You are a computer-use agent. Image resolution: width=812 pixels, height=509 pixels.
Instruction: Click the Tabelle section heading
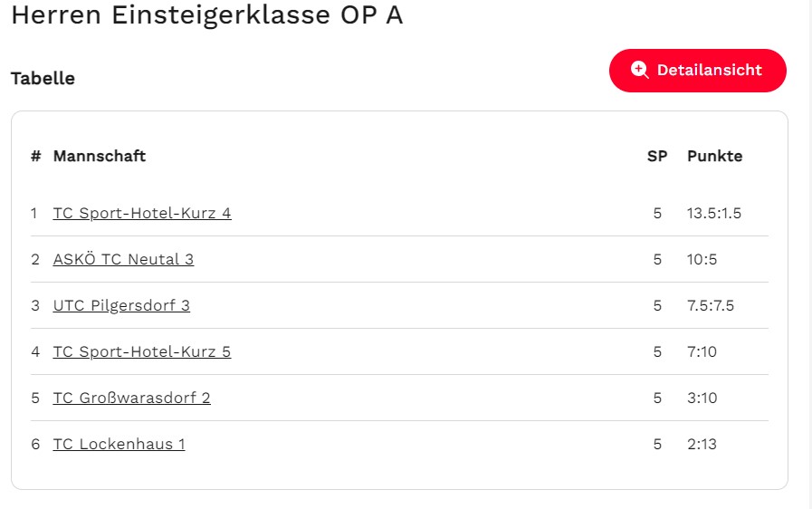click(43, 78)
